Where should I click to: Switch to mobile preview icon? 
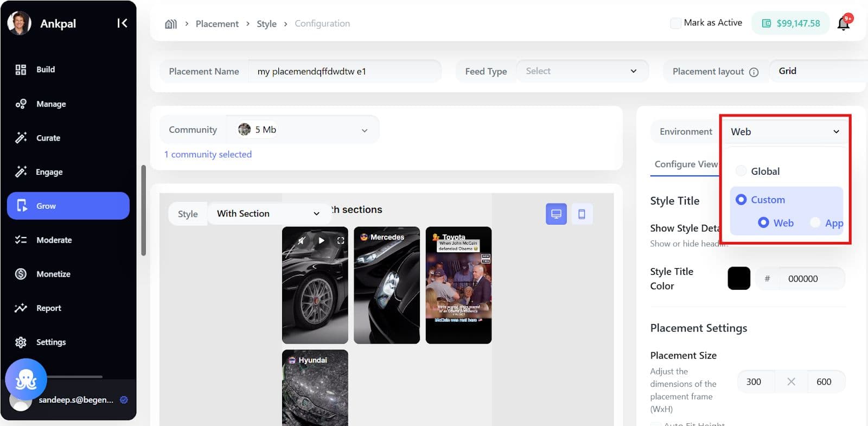point(582,214)
